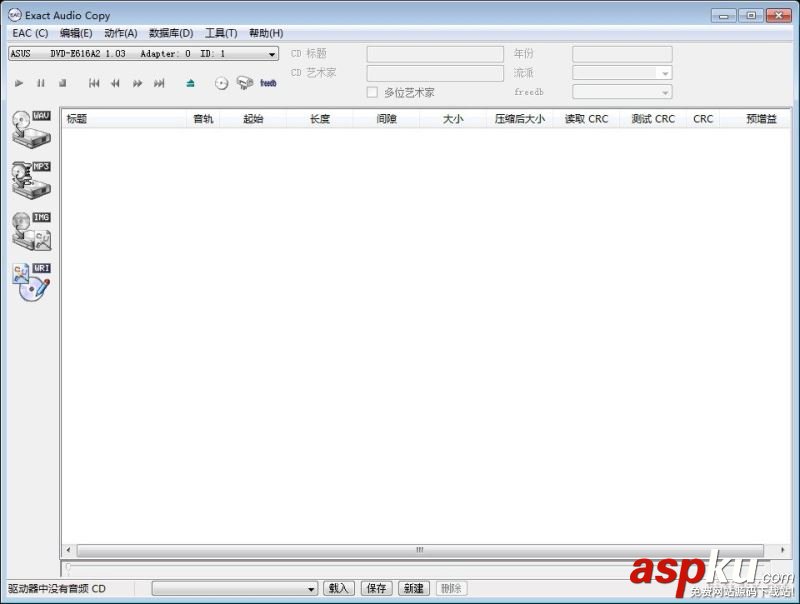The width and height of the screenshot is (800, 604).
Task: Click the CD detection icon on the toolbar
Action: tap(222, 84)
